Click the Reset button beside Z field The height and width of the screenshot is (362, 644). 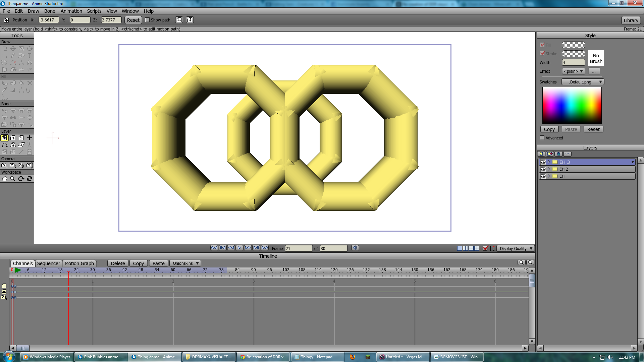[133, 20]
